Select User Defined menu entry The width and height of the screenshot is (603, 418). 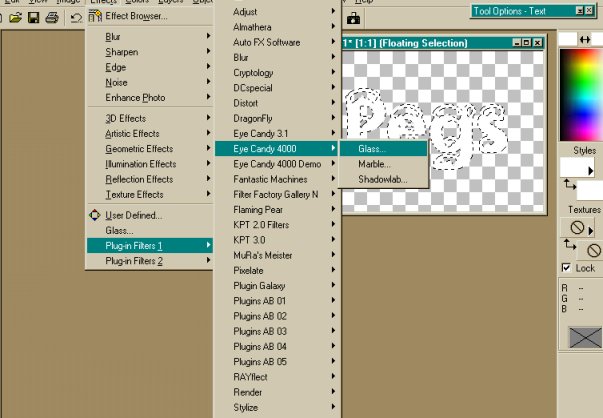pyautogui.click(x=150, y=215)
